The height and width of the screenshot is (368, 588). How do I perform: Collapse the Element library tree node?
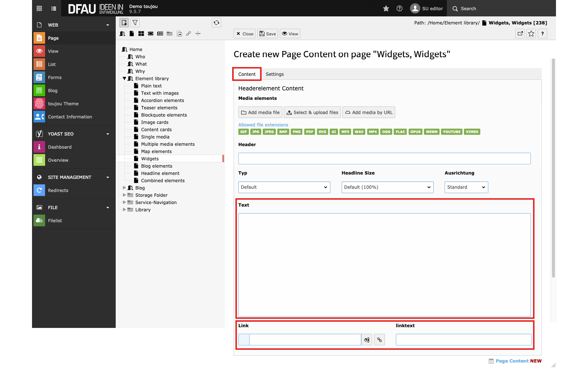124,79
